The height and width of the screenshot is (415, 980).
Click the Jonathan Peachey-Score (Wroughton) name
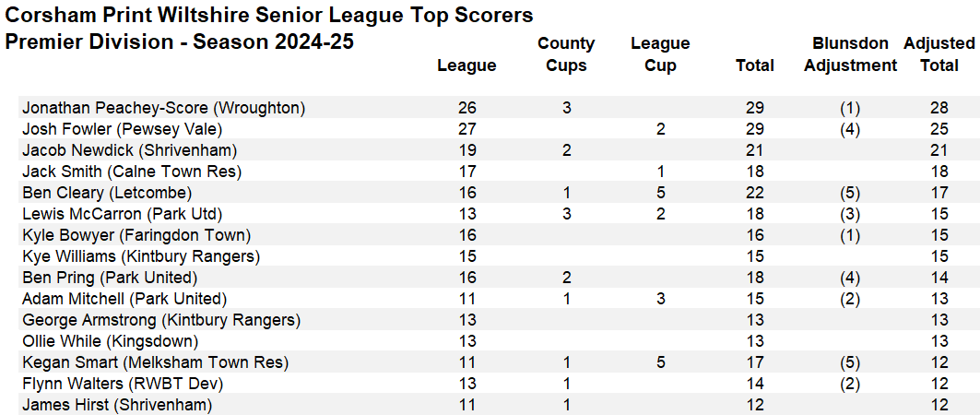coord(163,108)
